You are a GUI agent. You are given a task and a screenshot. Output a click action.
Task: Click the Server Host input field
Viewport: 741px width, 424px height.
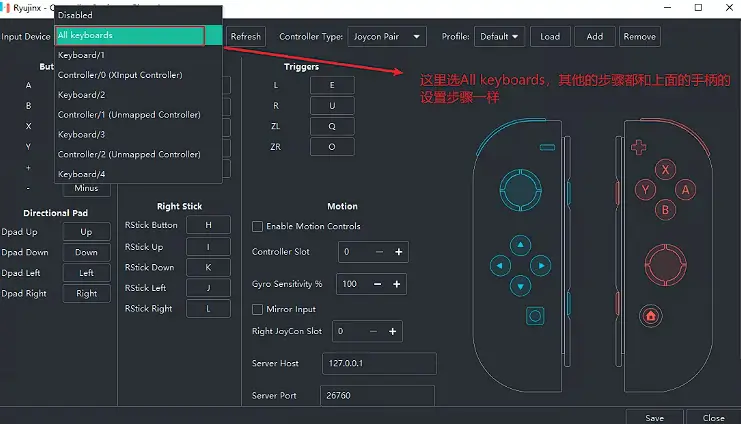coord(379,363)
